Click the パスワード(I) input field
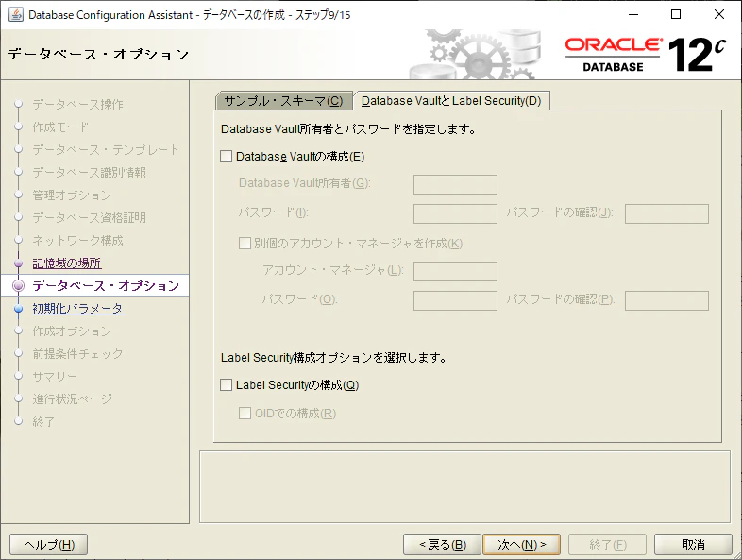Viewport: 742px width, 560px height. [455, 214]
